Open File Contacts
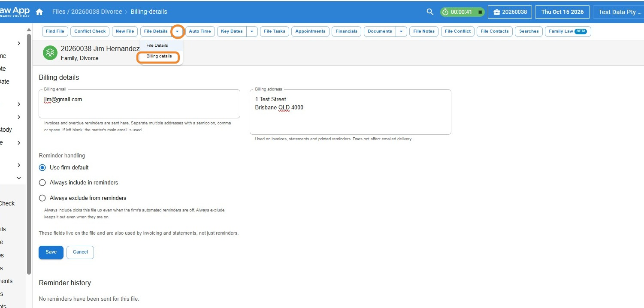Image resolution: width=644 pixels, height=308 pixels. point(495,31)
